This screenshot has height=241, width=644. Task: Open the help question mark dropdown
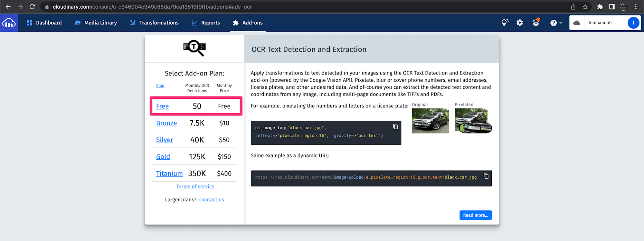coord(556,23)
